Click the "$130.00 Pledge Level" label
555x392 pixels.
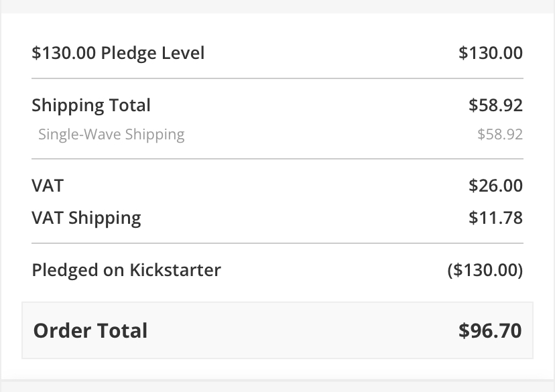click(118, 53)
